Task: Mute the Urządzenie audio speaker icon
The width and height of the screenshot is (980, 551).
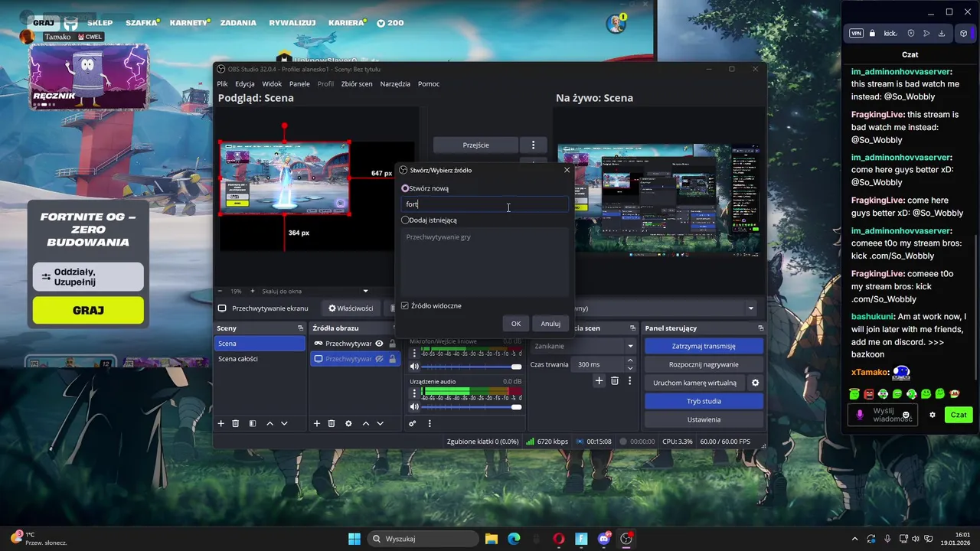Action: [414, 406]
